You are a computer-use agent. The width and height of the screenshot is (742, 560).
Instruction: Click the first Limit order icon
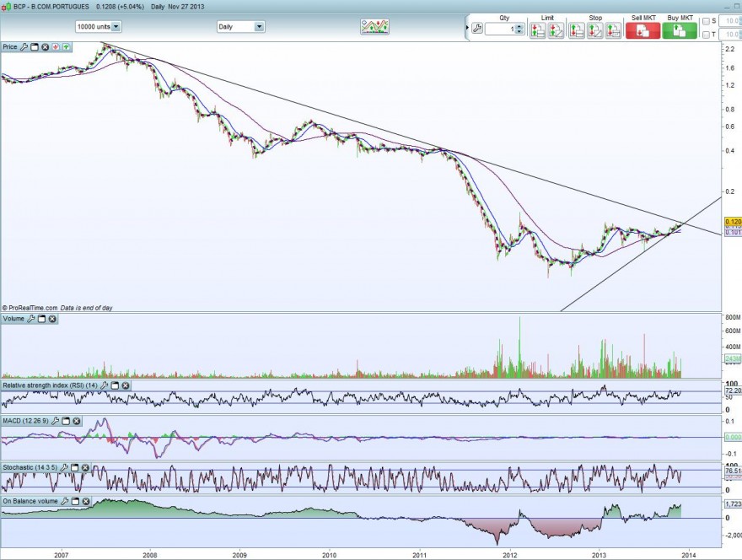pyautogui.click(x=538, y=30)
